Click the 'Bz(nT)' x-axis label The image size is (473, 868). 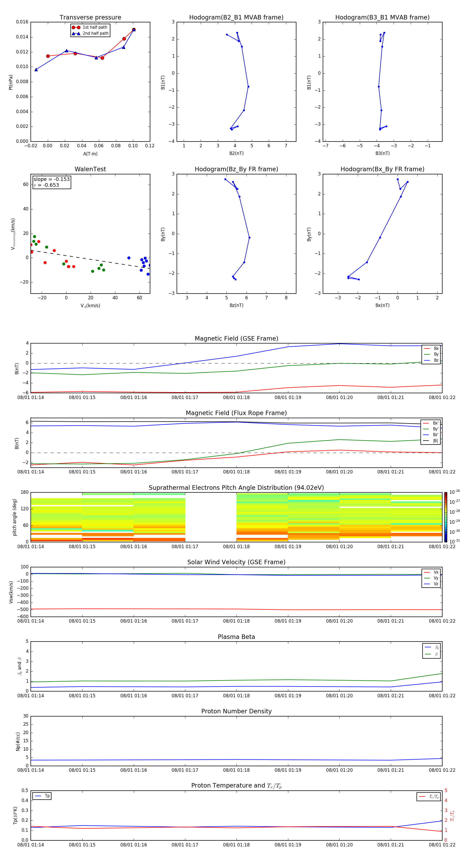(x=236, y=305)
